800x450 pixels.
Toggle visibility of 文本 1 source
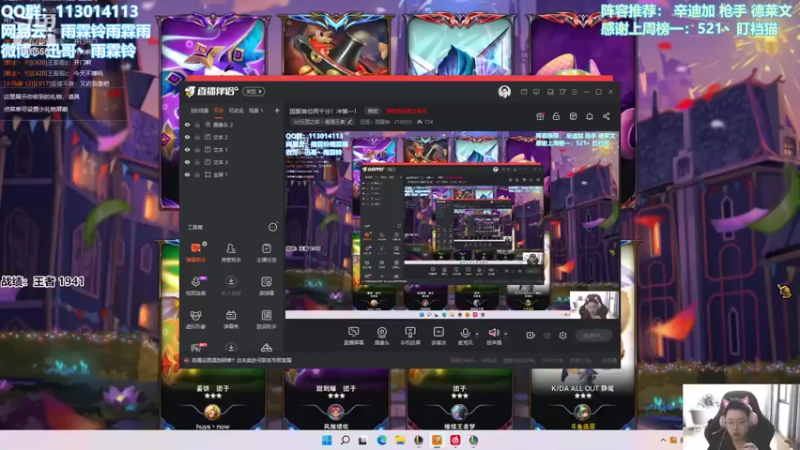pyautogui.click(x=187, y=149)
